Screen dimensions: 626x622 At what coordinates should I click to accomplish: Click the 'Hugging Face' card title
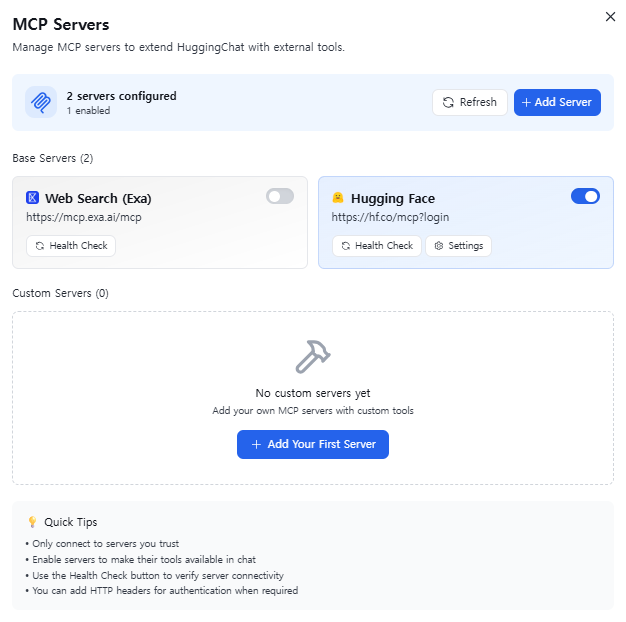click(x=393, y=198)
